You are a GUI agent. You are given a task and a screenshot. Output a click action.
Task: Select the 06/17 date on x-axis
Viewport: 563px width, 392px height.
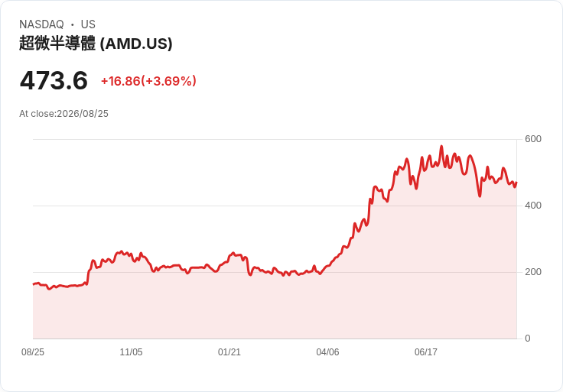(x=426, y=352)
